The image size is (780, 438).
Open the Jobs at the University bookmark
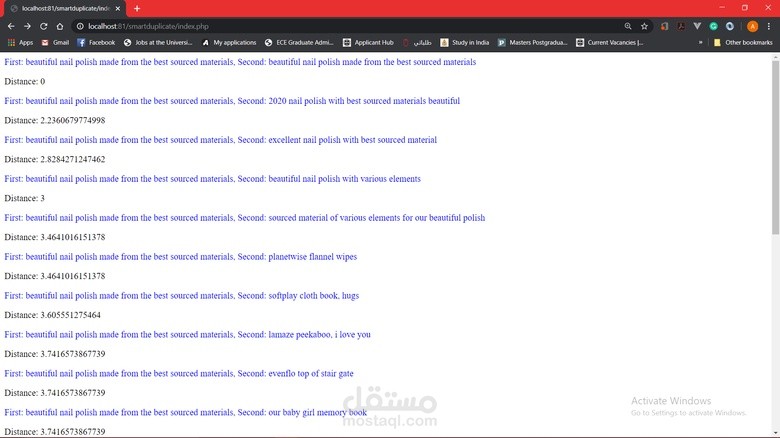158,43
